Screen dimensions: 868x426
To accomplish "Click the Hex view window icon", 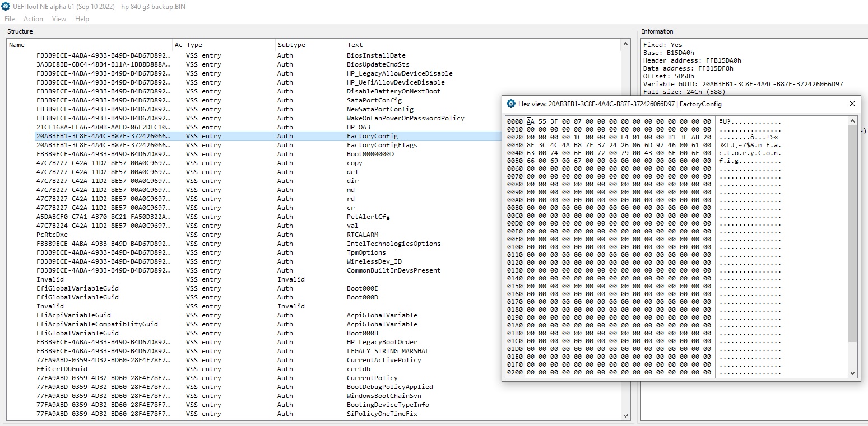I will pyautogui.click(x=510, y=104).
